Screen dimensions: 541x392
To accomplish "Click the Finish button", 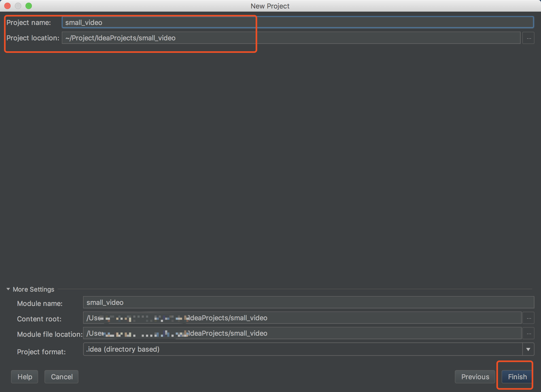I will click(x=517, y=377).
